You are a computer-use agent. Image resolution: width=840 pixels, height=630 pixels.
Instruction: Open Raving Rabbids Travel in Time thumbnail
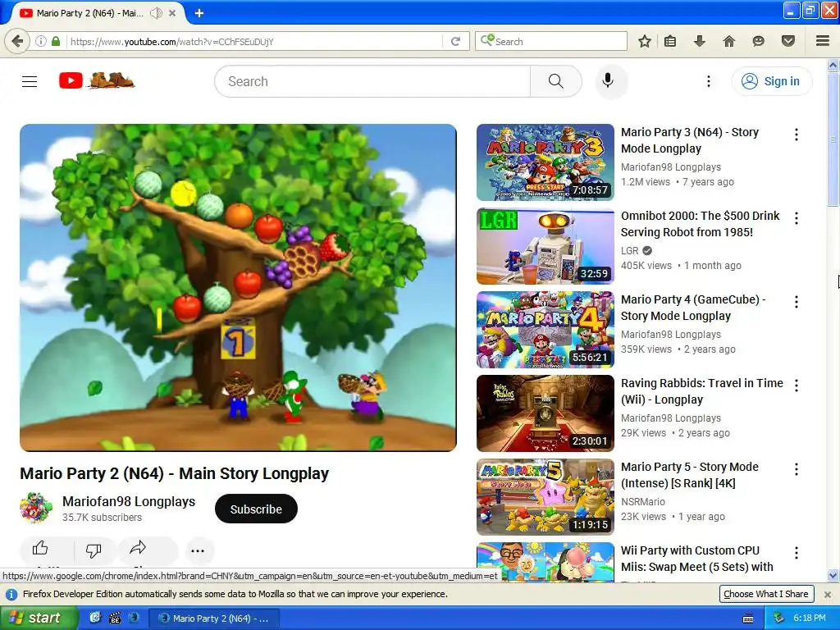[x=546, y=413]
